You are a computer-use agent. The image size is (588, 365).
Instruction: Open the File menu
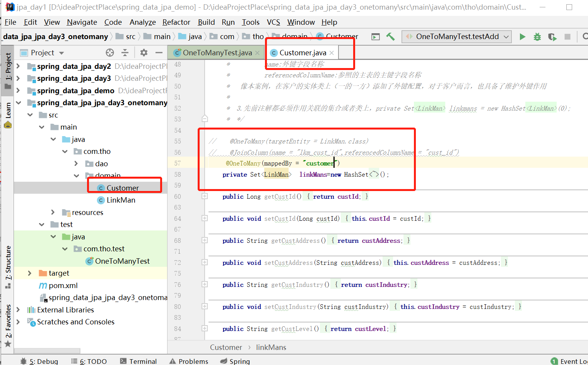tap(10, 22)
